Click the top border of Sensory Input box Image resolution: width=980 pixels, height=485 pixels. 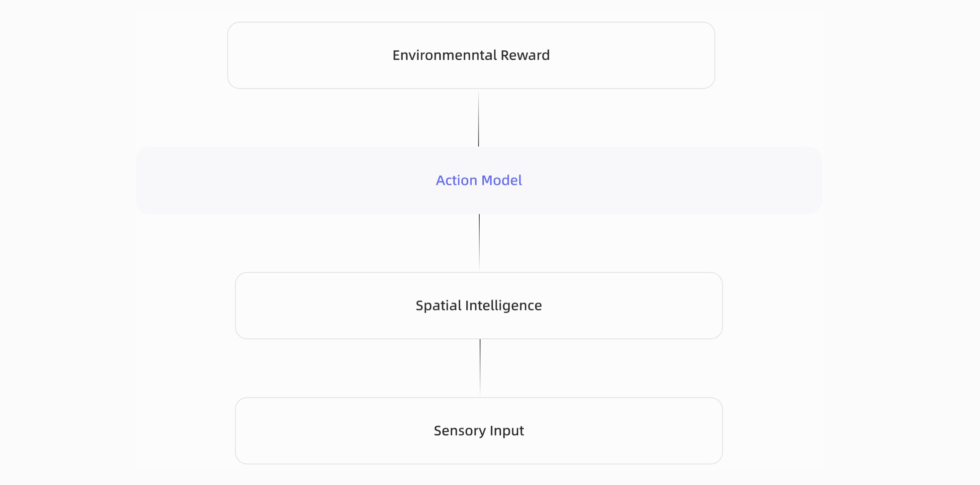(382, 398)
